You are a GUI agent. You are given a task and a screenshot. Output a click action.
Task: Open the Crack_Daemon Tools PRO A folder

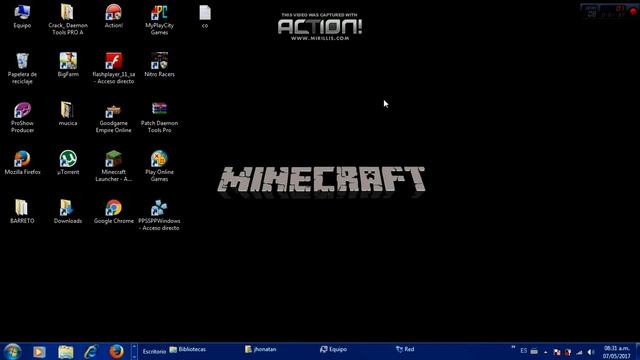coord(68,19)
